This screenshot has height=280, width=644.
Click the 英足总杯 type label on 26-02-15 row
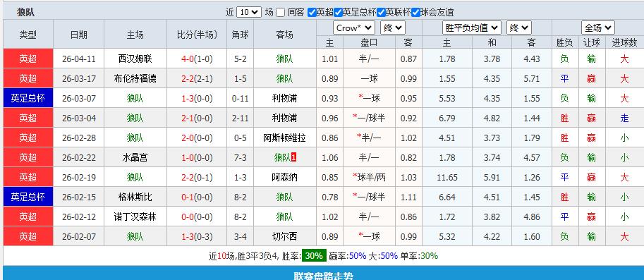click(x=28, y=197)
